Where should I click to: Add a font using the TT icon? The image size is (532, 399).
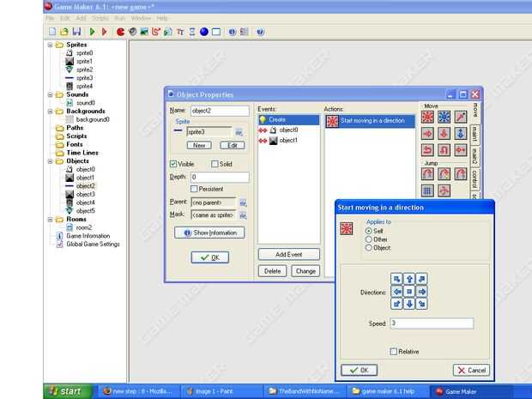tap(180, 32)
